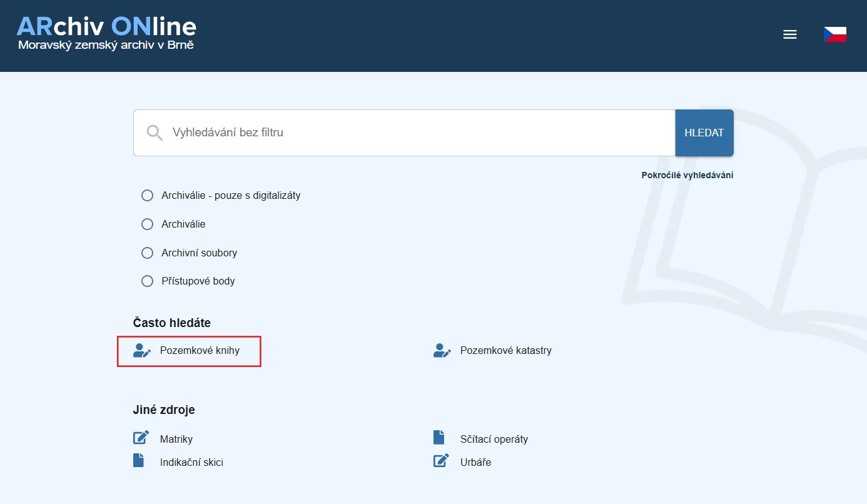Choose the Archivní soubory radio option

(148, 253)
